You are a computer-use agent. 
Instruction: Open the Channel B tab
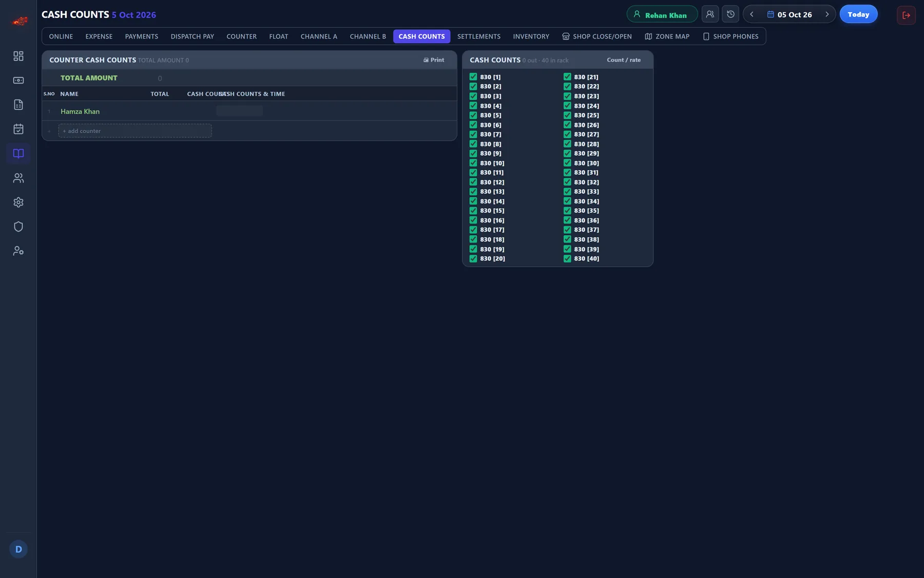pos(368,36)
